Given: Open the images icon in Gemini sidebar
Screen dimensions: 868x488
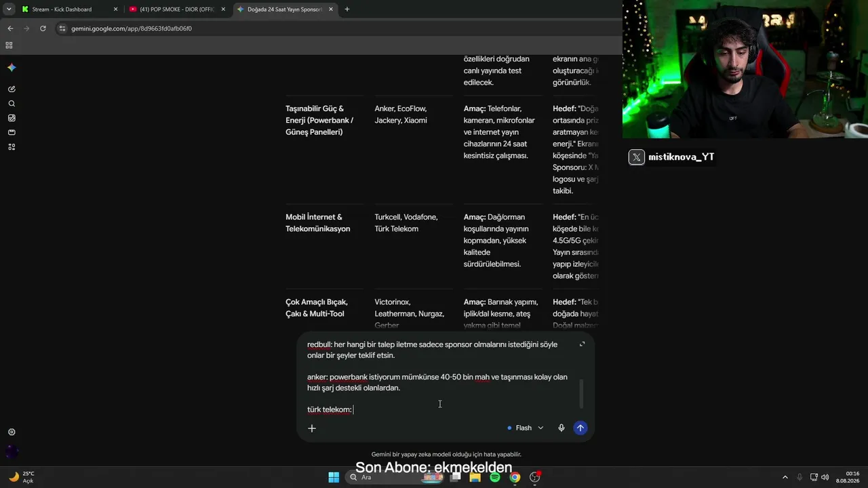Looking at the screenshot, I should [12, 118].
